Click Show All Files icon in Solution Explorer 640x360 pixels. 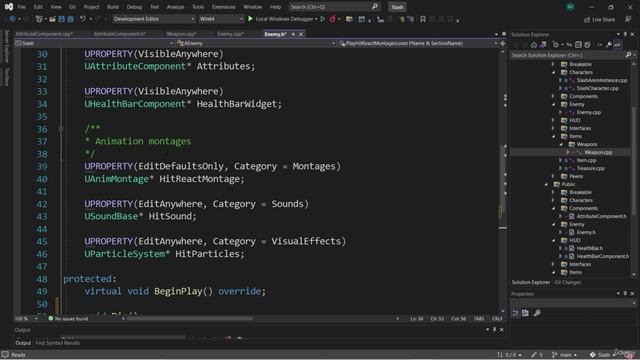587,45
